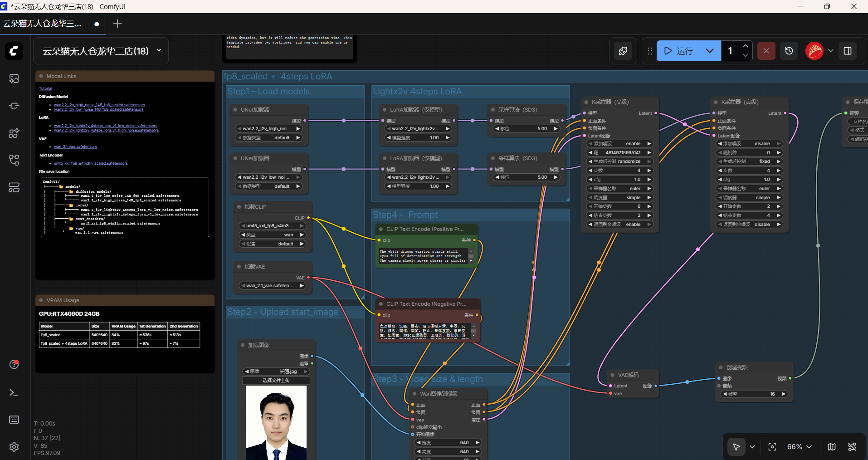
Task: Open wan2.2_i2v_low_noise_14B_fp8_scaled.safetensors link
Action: (98, 109)
